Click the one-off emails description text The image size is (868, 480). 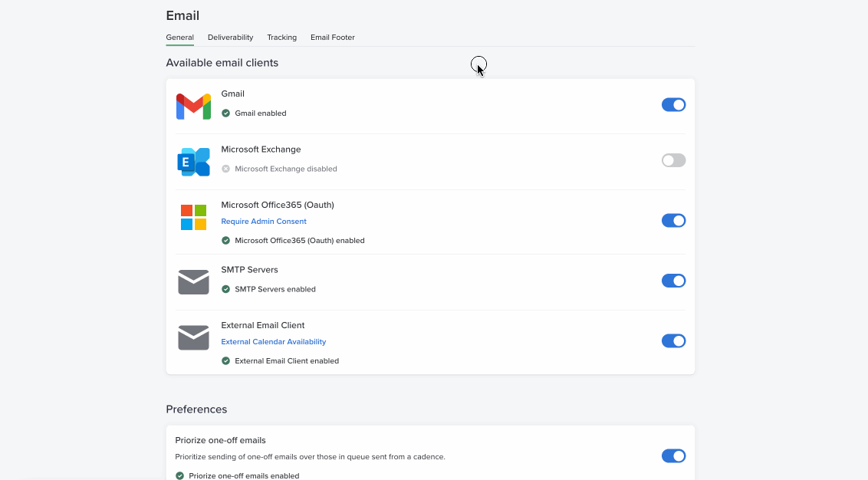pyautogui.click(x=310, y=457)
